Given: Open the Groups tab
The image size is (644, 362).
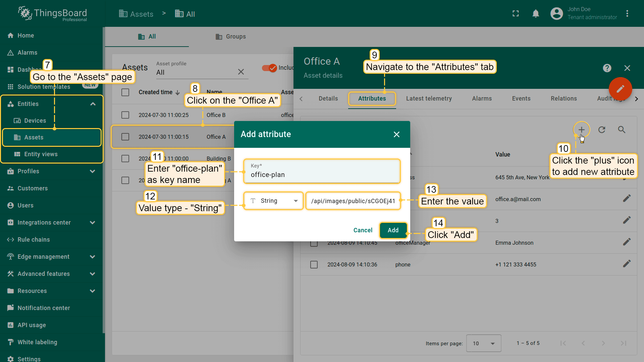Looking at the screenshot, I should tap(231, 37).
